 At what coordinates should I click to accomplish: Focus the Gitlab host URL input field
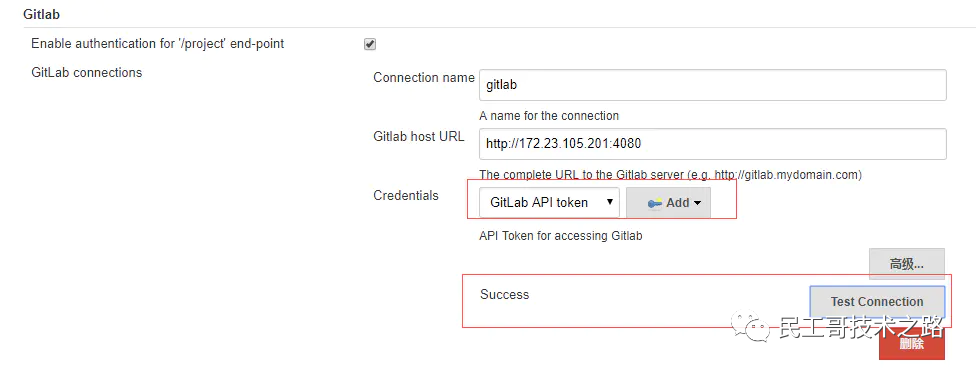coord(713,144)
